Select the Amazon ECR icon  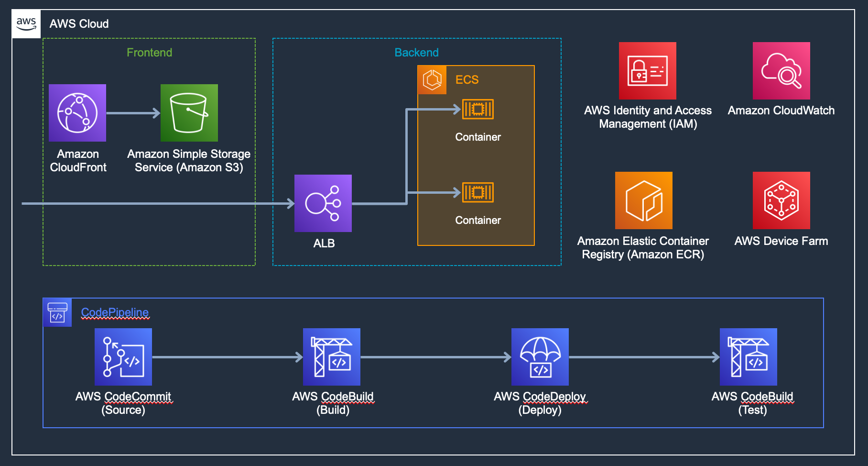coord(644,200)
